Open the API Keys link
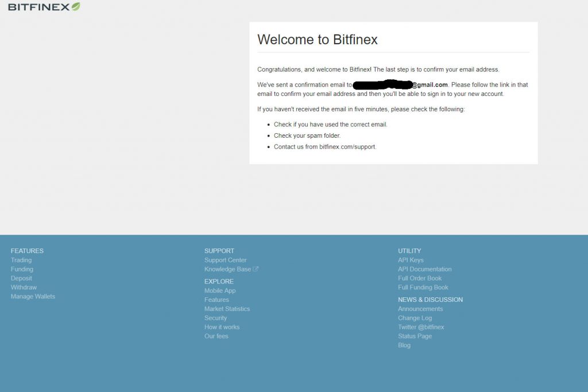 click(x=411, y=260)
